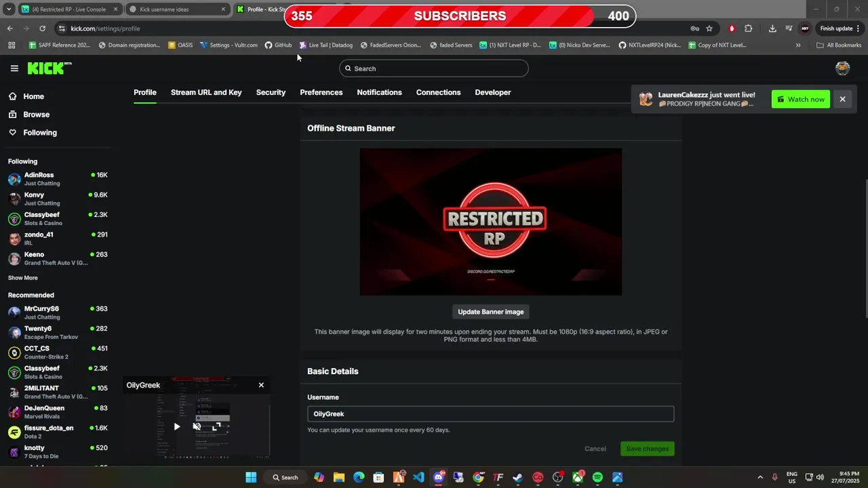Click the Kick search box
This screenshot has height=488, width=868.
(434, 68)
